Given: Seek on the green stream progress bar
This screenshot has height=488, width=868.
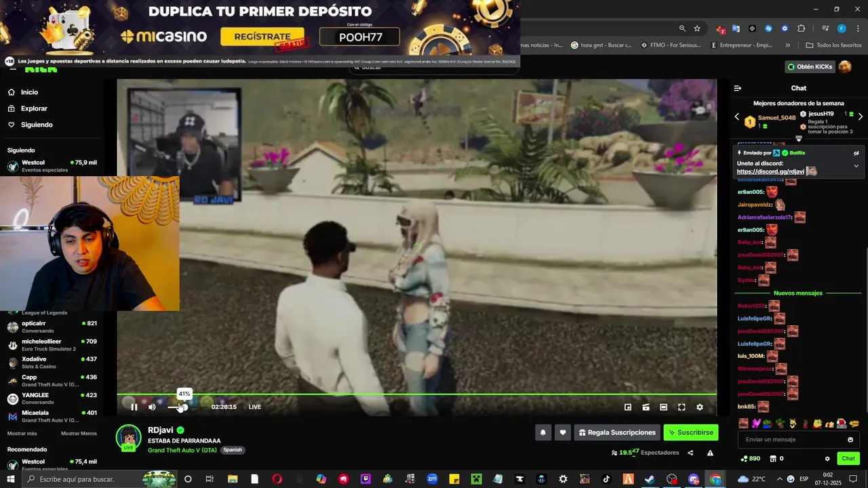Looking at the screenshot, I should tap(416, 394).
